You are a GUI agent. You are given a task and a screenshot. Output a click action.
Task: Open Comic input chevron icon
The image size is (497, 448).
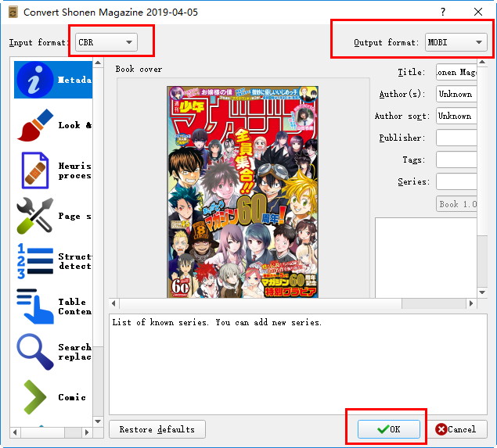35,396
